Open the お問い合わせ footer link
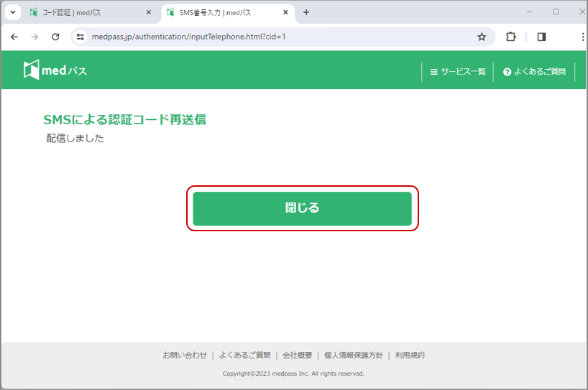Image resolution: width=588 pixels, height=390 pixels. coord(185,355)
